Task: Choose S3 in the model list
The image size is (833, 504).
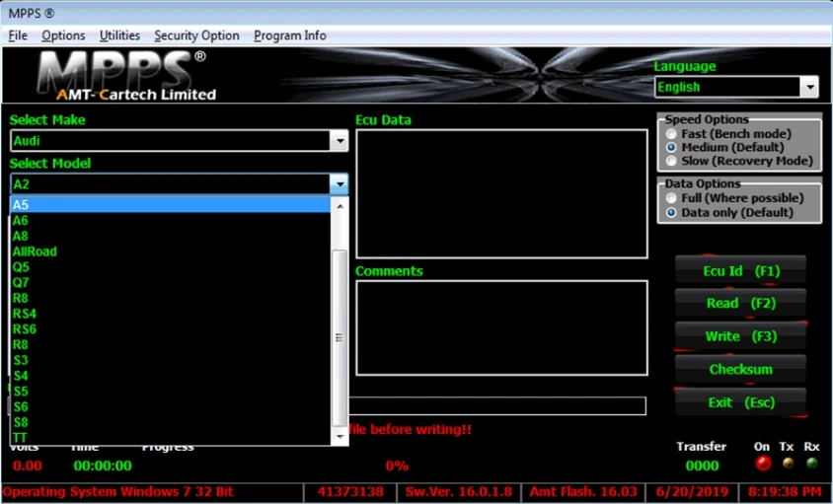Action: coord(170,360)
